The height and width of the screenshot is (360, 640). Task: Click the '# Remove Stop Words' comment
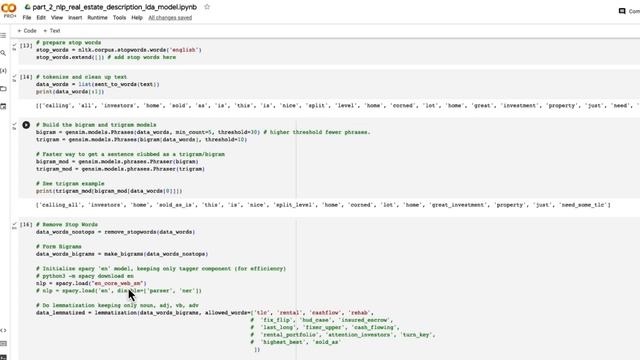67,224
